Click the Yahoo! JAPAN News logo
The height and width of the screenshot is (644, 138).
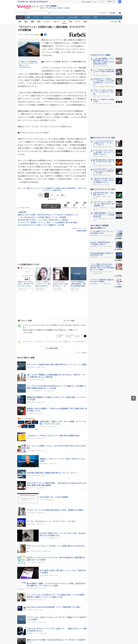coord(27,7)
